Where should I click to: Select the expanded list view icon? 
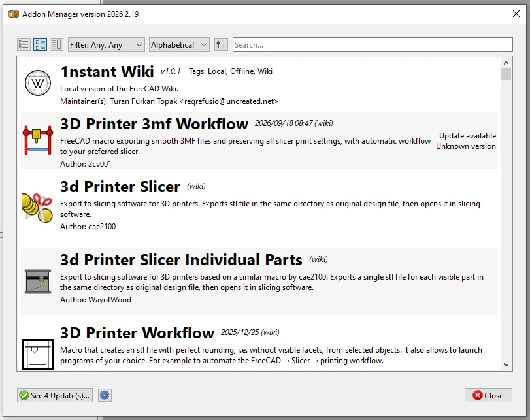40,44
